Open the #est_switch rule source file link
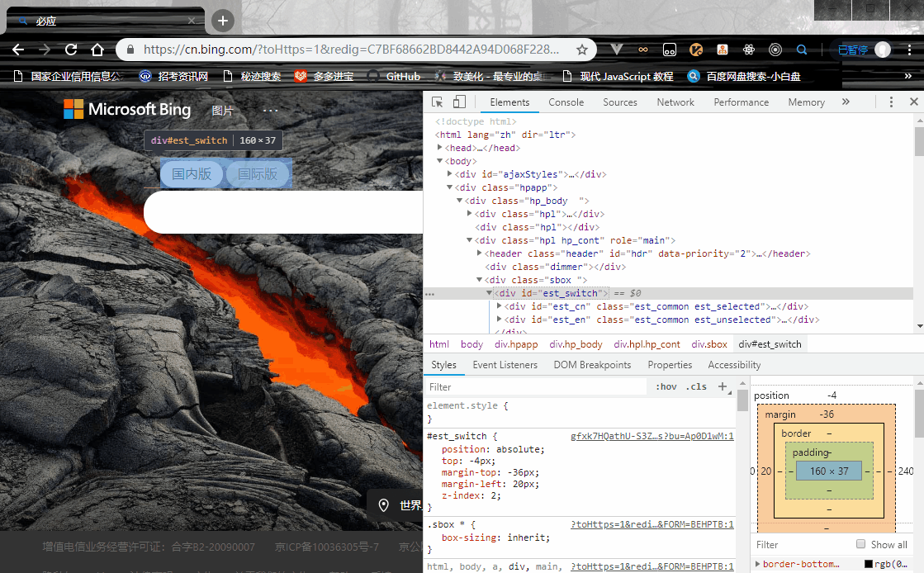 (x=652, y=436)
